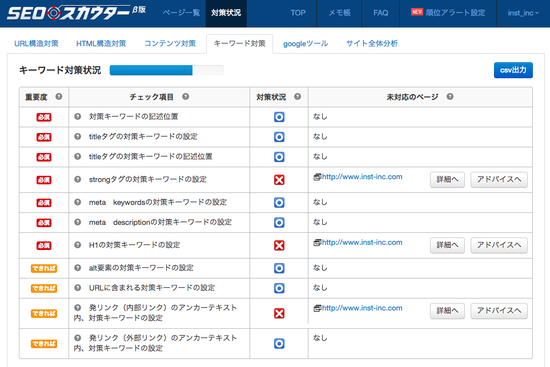
Task: Click help icon for 内部リンク anchor text row
Action: click(x=78, y=308)
